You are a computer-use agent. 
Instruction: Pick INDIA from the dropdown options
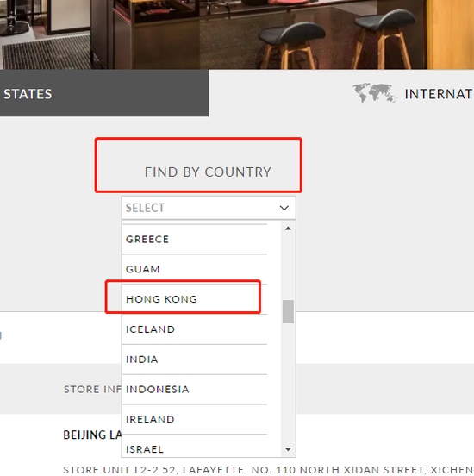click(x=194, y=360)
